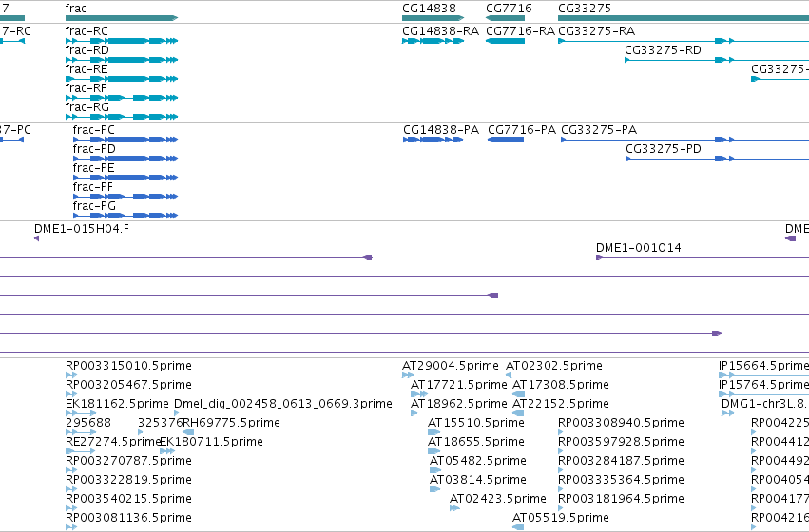This screenshot has width=809, height=532.
Task: Click the AT03814.5prime EST
Action: [435, 490]
